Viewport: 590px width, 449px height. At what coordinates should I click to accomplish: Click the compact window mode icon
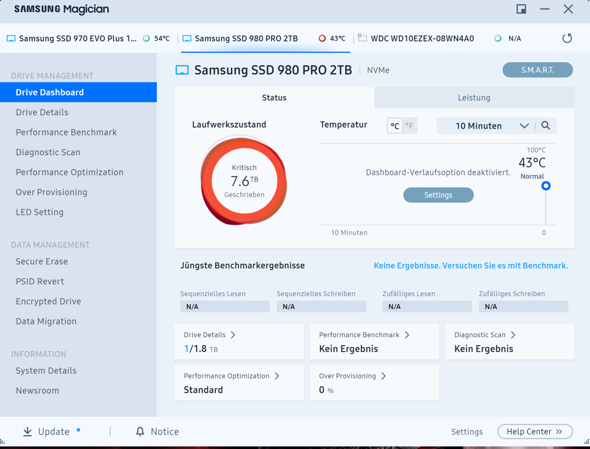(521, 9)
